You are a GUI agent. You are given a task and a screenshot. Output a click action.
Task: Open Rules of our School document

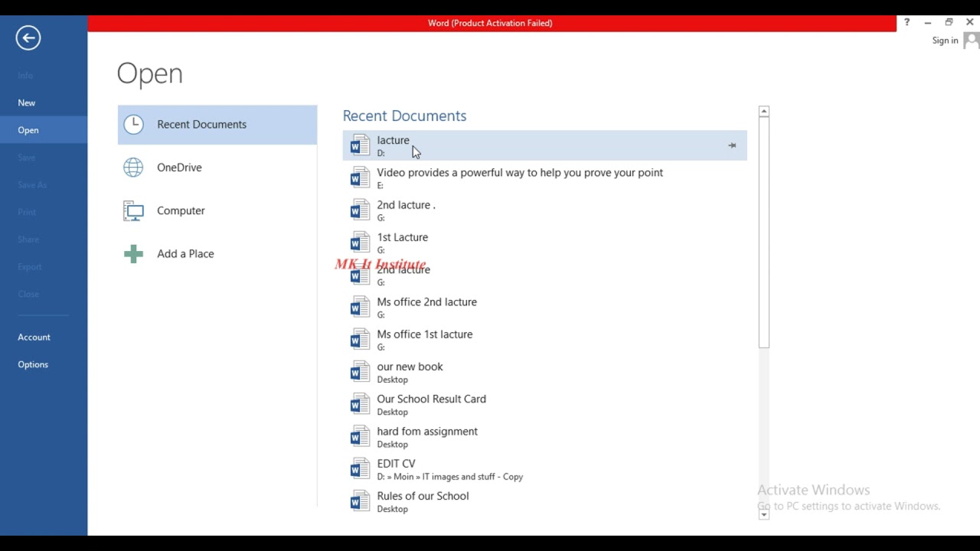coord(544,501)
